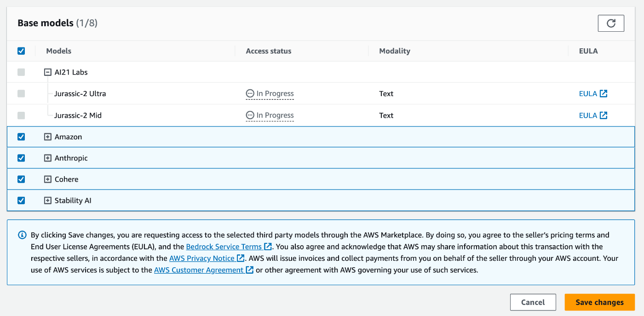Image resolution: width=644 pixels, height=316 pixels.
Task: Click the disabled AI21 Labs checkbox
Action: 21,72
